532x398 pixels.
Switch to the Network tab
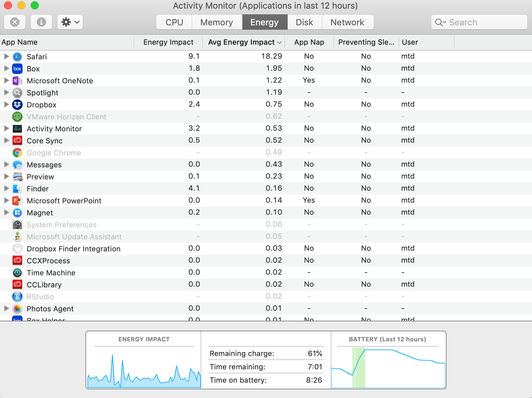pyautogui.click(x=347, y=22)
